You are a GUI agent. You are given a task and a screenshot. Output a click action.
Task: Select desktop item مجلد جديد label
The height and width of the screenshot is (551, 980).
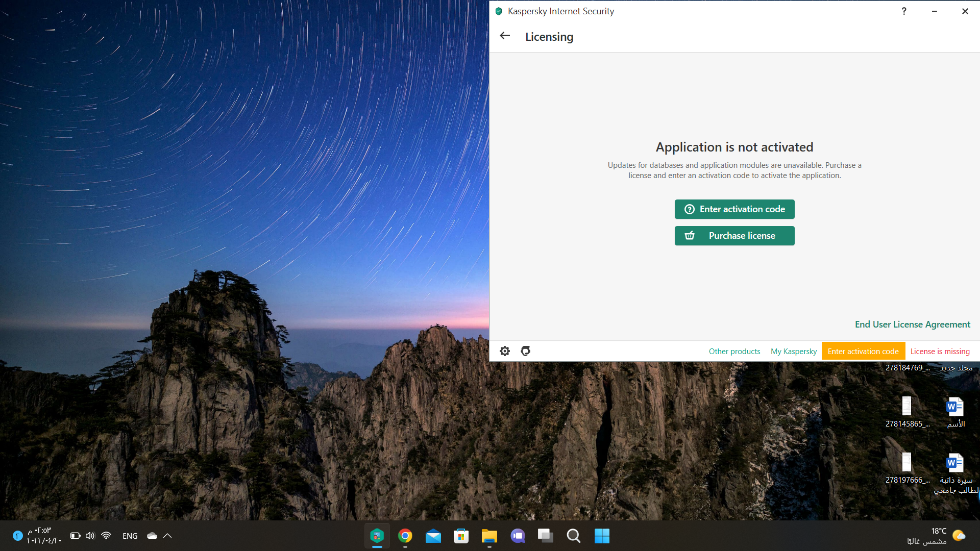click(x=956, y=368)
